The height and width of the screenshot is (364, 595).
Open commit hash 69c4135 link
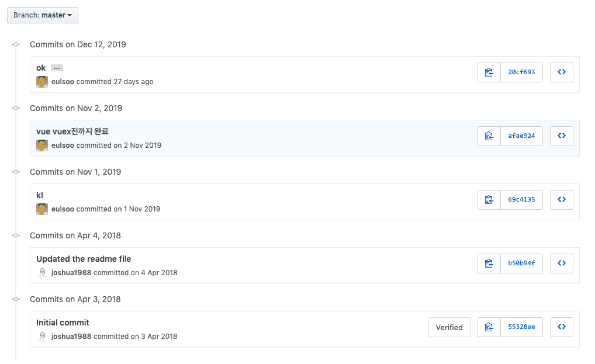coord(521,200)
